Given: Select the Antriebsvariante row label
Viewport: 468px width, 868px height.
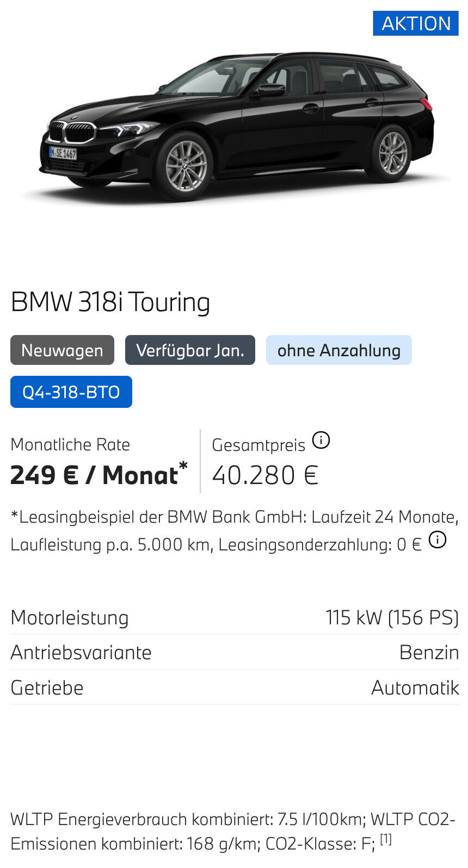Looking at the screenshot, I should click(x=81, y=652).
